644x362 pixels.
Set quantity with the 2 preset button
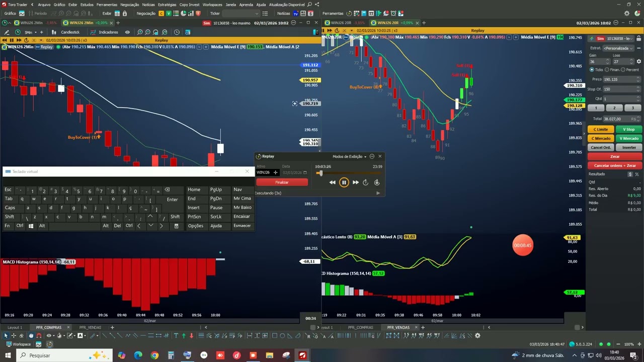[614, 108]
